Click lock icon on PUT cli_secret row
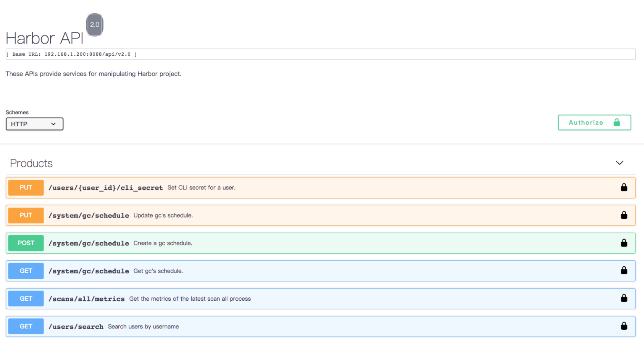The width and height of the screenshot is (644, 339). click(624, 188)
